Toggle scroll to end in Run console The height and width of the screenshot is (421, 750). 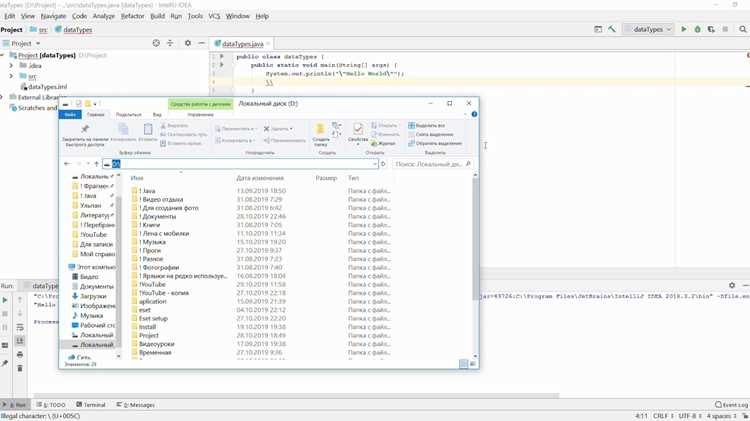pos(20,341)
